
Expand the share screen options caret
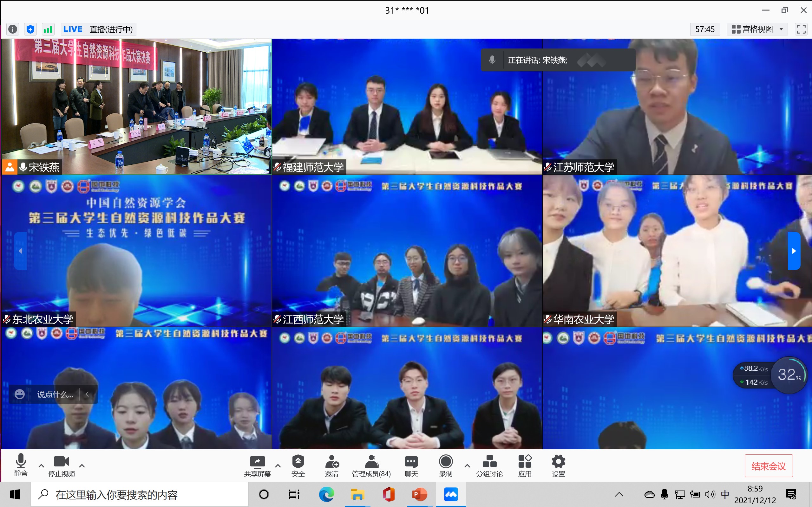click(278, 466)
